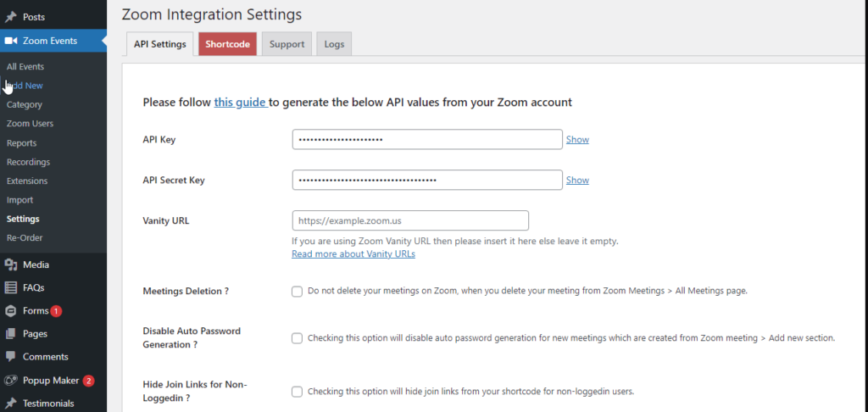Click the Posts pin icon in sidebar

click(x=10, y=17)
